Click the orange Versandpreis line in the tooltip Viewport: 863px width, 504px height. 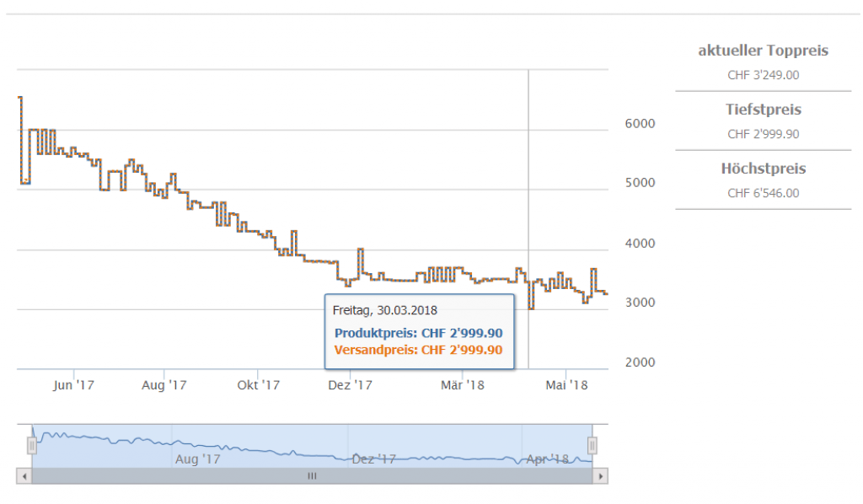coord(418,350)
